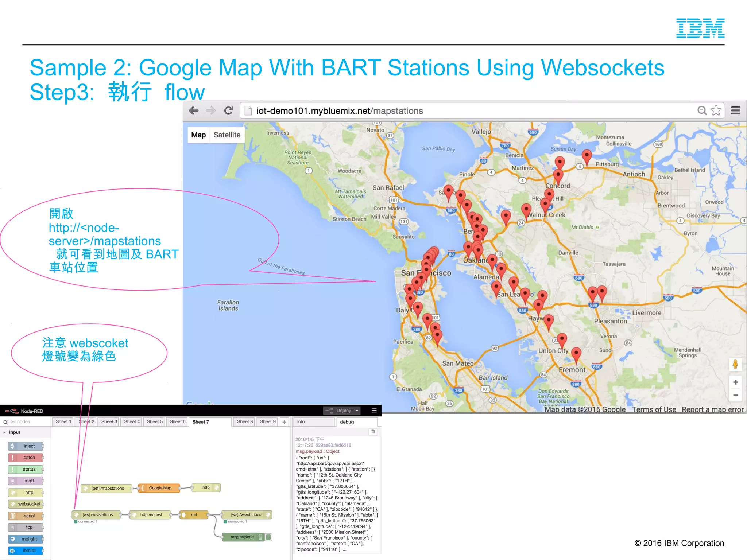Select the catch palette node

tap(26, 458)
